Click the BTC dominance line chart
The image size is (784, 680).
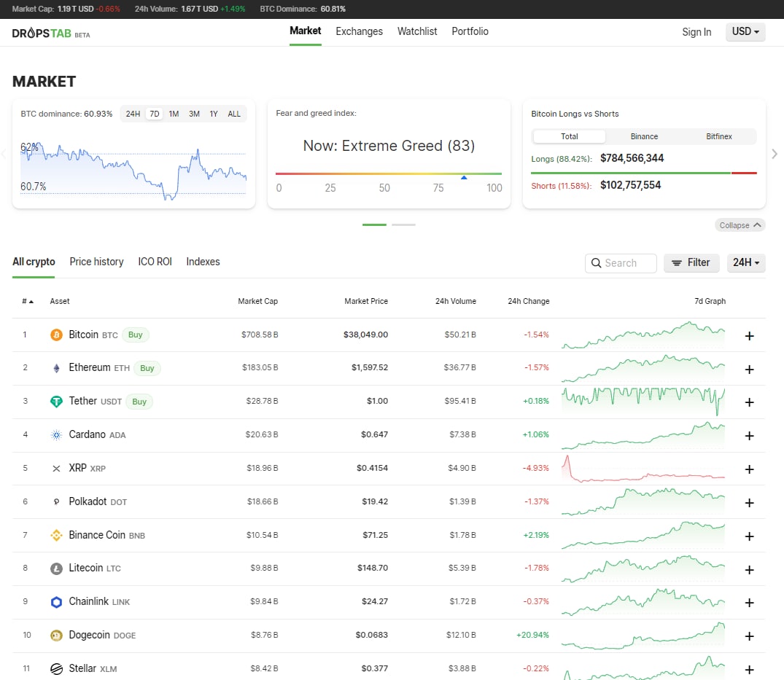coord(133,171)
